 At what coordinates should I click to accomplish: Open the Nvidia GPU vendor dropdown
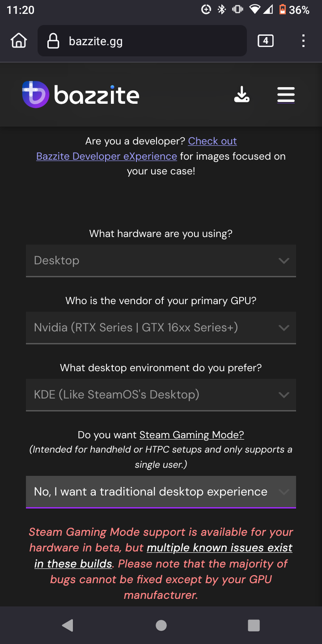161,328
